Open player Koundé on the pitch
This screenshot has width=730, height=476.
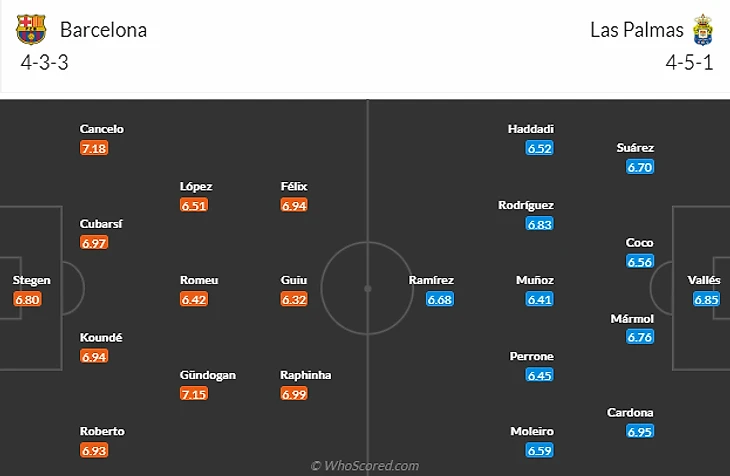tap(101, 337)
